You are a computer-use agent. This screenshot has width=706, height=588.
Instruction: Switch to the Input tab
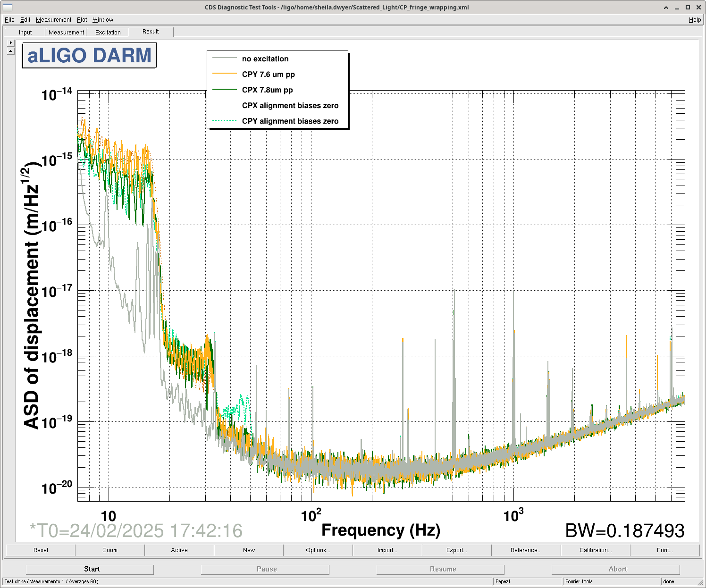point(25,33)
